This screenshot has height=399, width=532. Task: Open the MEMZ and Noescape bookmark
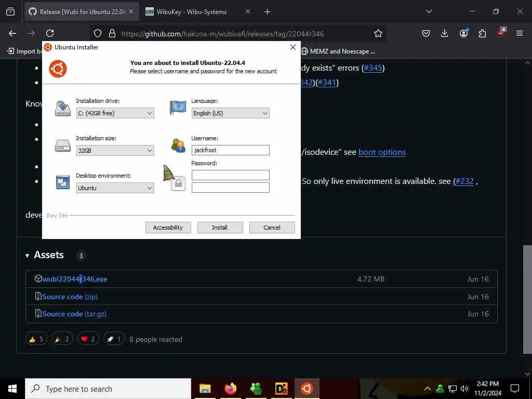[x=338, y=51]
